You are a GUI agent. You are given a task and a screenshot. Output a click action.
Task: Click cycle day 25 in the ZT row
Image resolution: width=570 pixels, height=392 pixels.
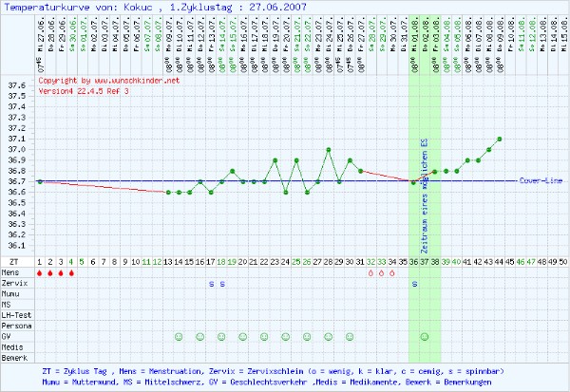coord(295,261)
